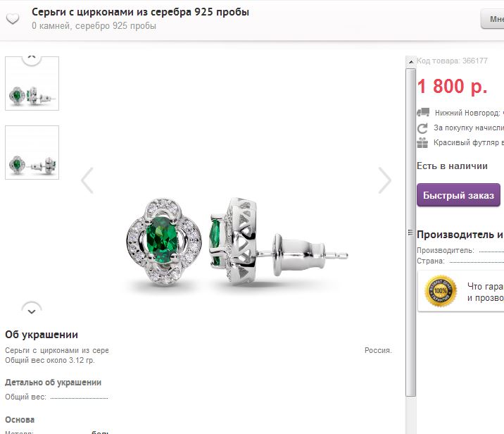
Task: Click the delivery truck icon
Action: (422, 112)
